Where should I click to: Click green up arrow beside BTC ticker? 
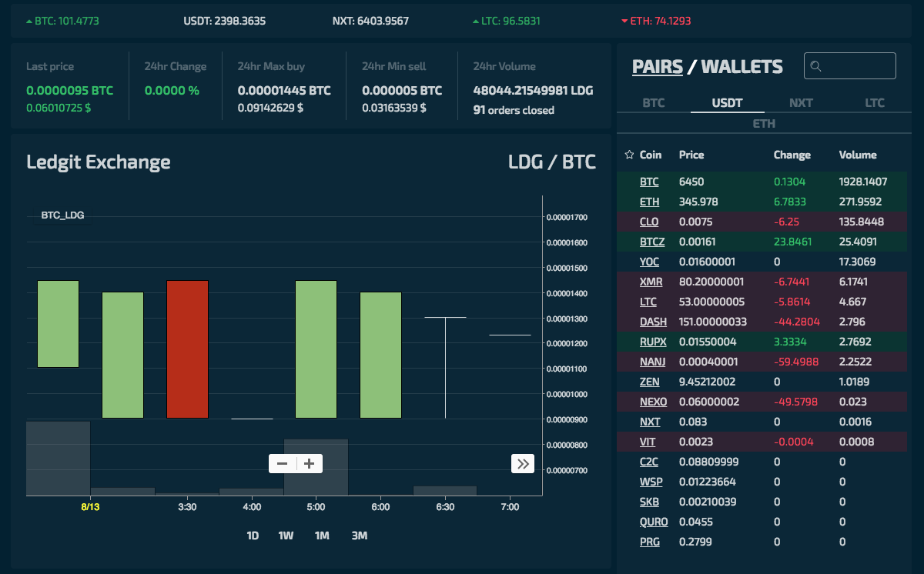29,21
